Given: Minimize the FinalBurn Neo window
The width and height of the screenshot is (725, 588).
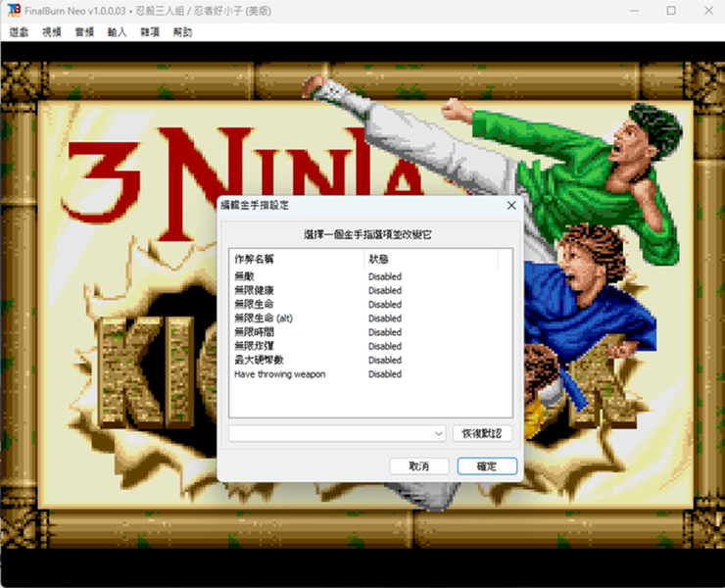Looking at the screenshot, I should (635, 10).
